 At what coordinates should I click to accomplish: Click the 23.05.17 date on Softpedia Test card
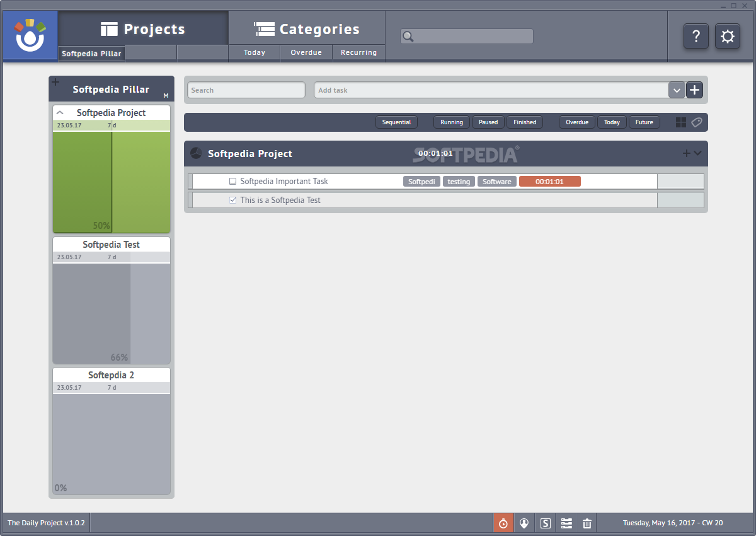pyautogui.click(x=69, y=257)
